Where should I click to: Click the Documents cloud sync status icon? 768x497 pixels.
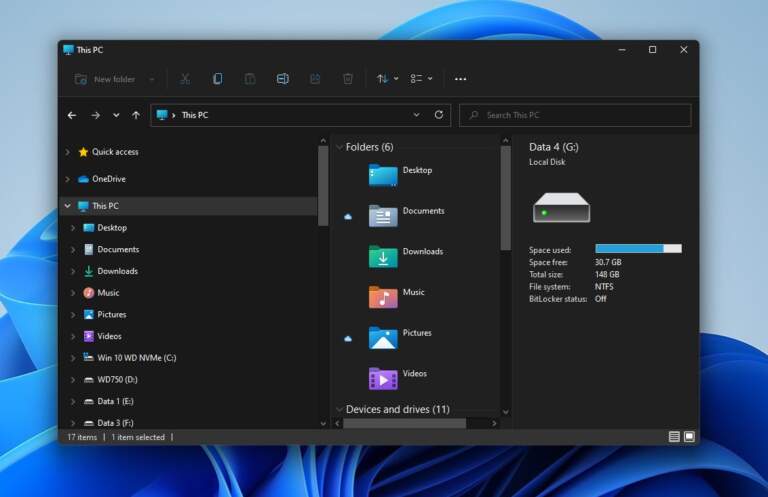[348, 216]
